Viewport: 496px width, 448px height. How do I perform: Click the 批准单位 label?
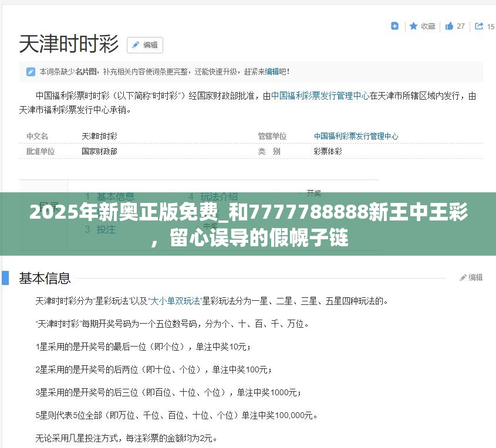[41, 151]
